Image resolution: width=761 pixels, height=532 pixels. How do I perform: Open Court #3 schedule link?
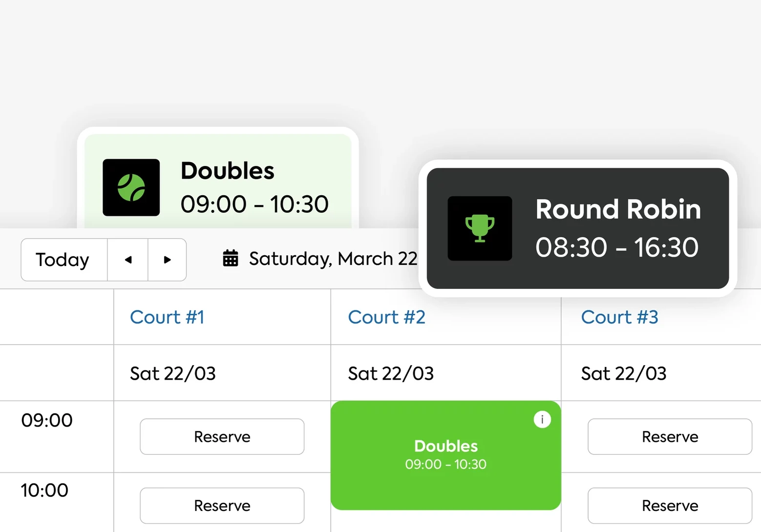click(x=619, y=317)
